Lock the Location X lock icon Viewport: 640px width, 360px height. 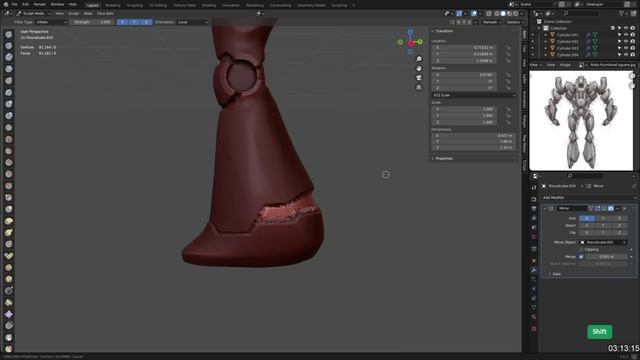(x=508, y=48)
